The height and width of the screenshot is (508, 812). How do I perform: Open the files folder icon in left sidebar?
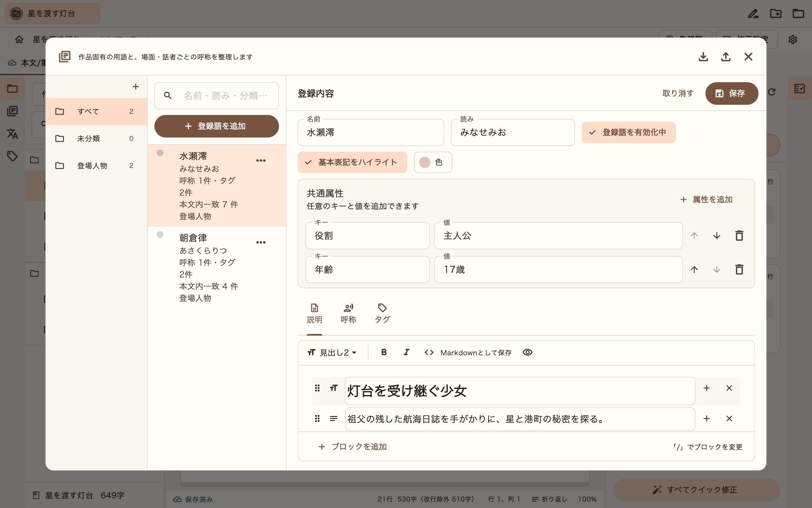point(12,89)
